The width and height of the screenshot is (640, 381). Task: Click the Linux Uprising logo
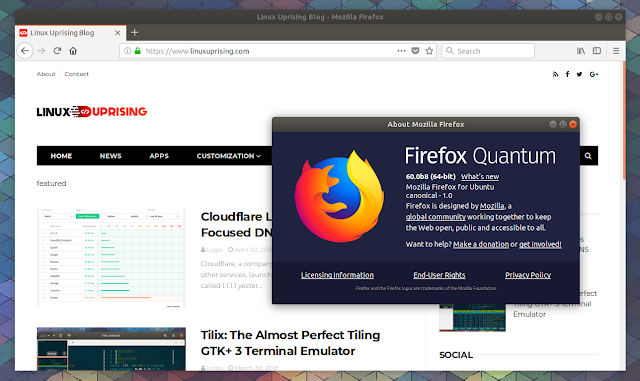[92, 111]
